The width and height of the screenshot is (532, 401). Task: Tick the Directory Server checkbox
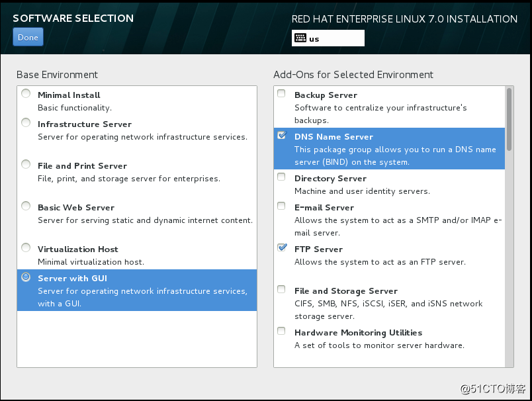coord(281,177)
